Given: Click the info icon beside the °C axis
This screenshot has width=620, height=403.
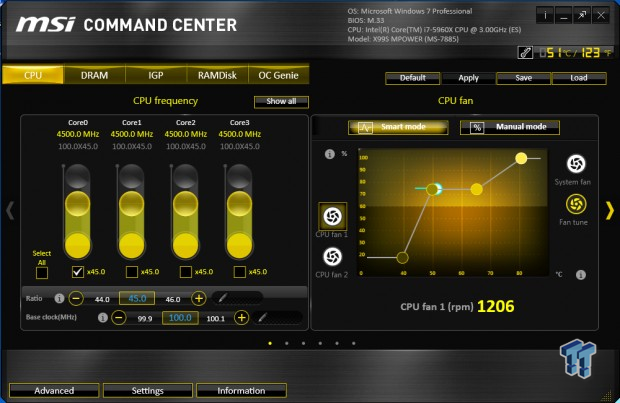Looking at the screenshot, I should pyautogui.click(x=581, y=274).
